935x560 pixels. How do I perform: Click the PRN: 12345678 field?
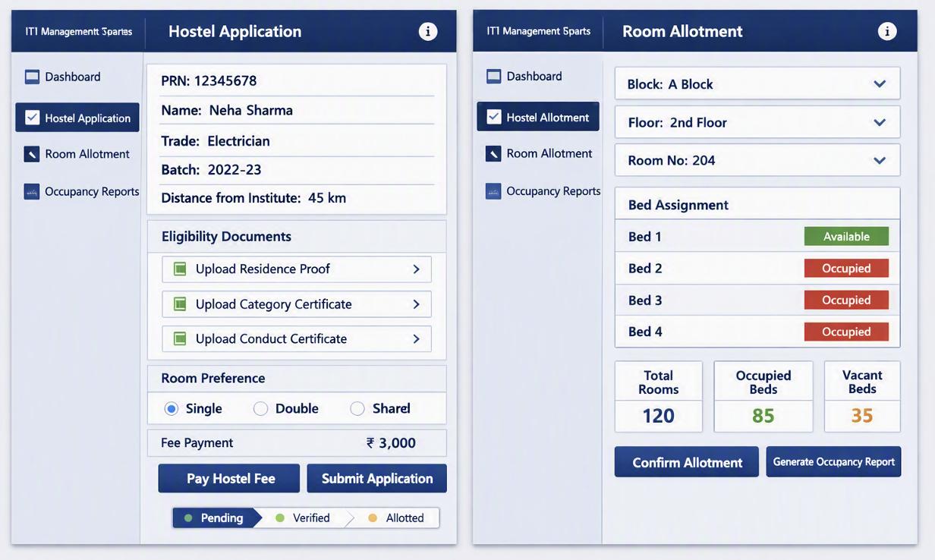(x=297, y=81)
